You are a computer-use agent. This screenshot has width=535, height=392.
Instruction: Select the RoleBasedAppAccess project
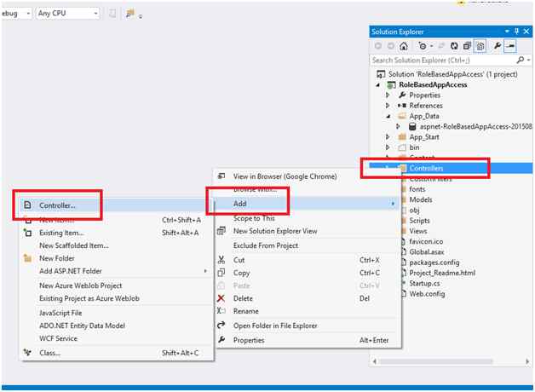tap(433, 84)
